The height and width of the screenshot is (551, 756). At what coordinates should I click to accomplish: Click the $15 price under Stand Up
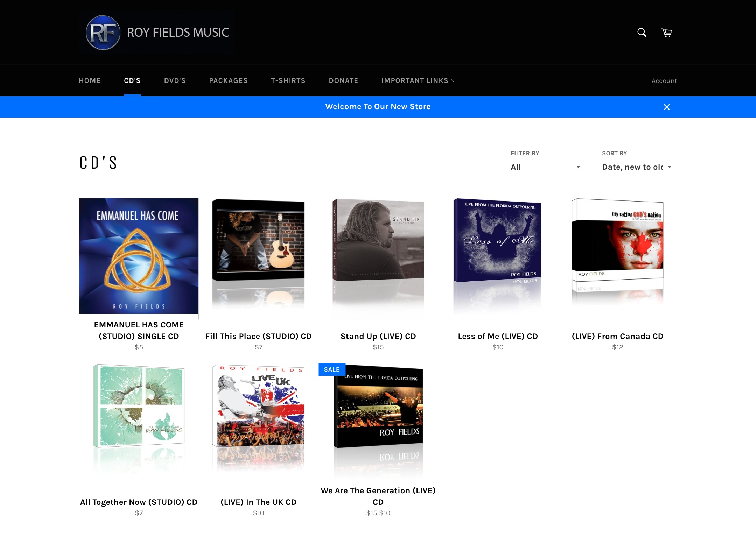(x=378, y=347)
